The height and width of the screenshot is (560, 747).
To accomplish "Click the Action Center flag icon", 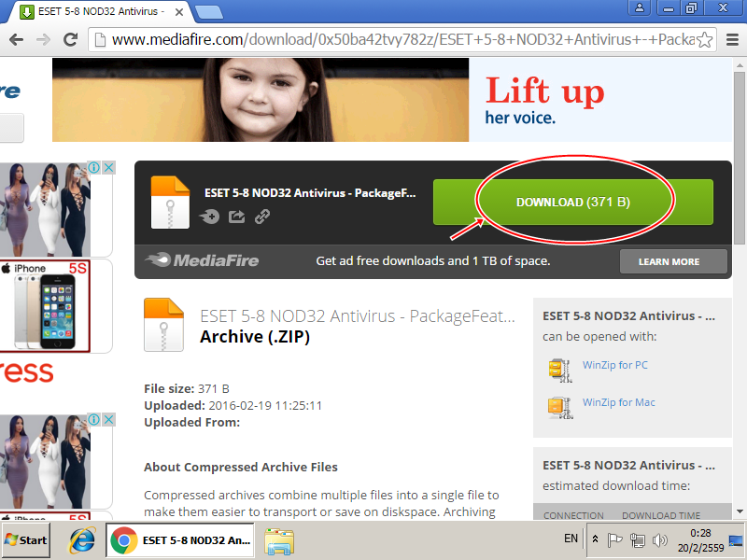I will pyautogui.click(x=615, y=540).
